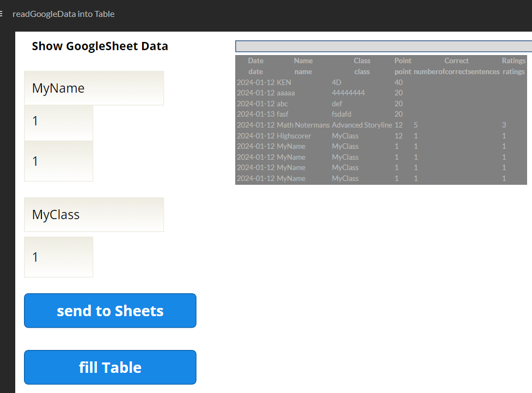Focus the MyName text field
The height and width of the screenshot is (393, 532).
[94, 88]
